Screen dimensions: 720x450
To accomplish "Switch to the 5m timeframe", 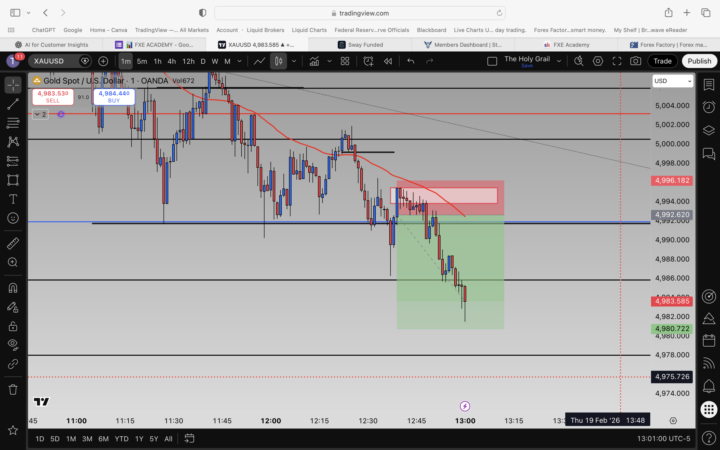I will 142,61.
